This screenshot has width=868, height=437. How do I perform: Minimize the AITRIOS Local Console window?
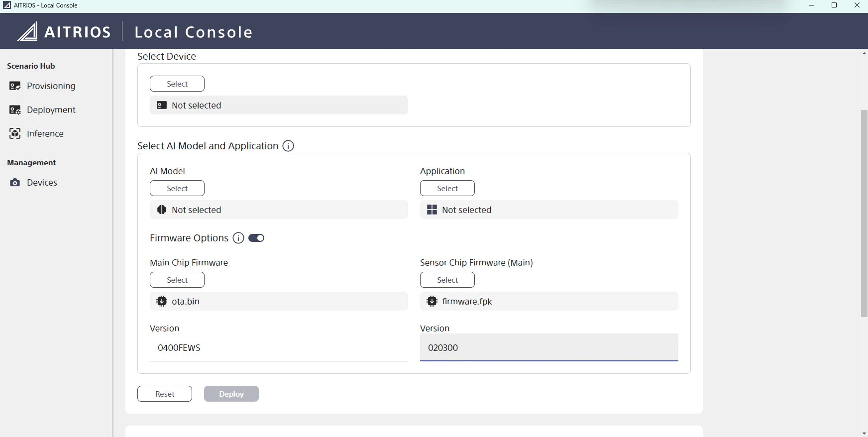click(x=812, y=5)
